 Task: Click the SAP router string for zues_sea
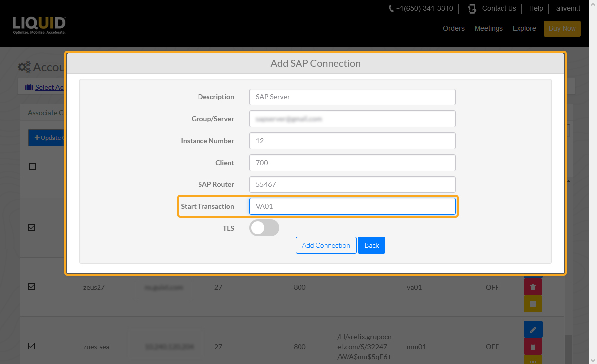[x=364, y=347]
